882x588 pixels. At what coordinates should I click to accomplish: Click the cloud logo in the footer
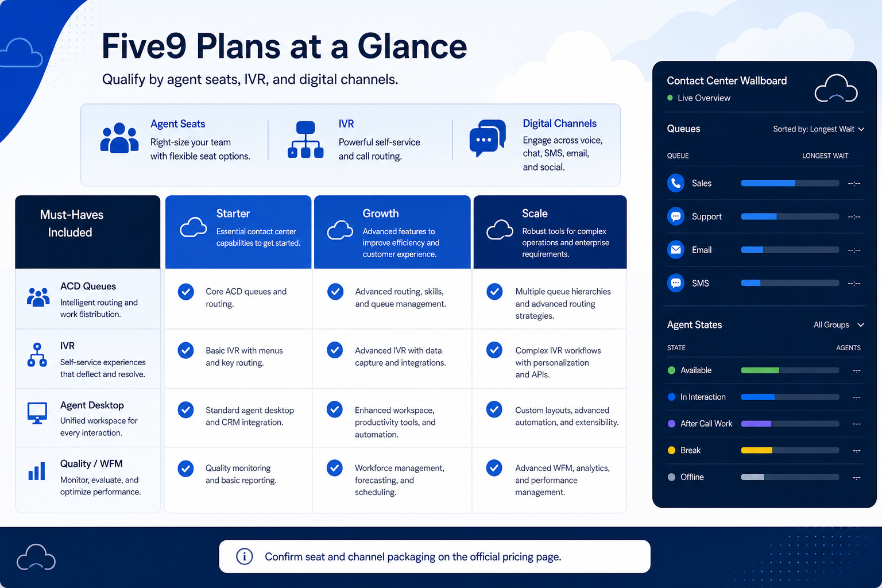[36, 557]
